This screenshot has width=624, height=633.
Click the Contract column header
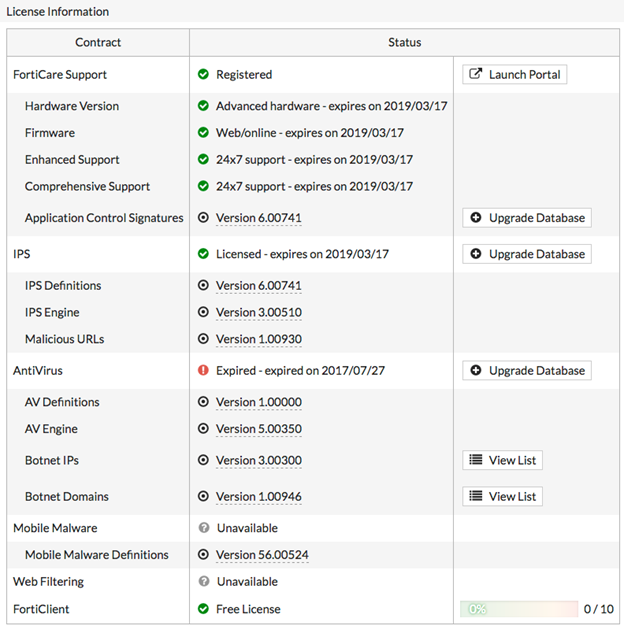98,43
